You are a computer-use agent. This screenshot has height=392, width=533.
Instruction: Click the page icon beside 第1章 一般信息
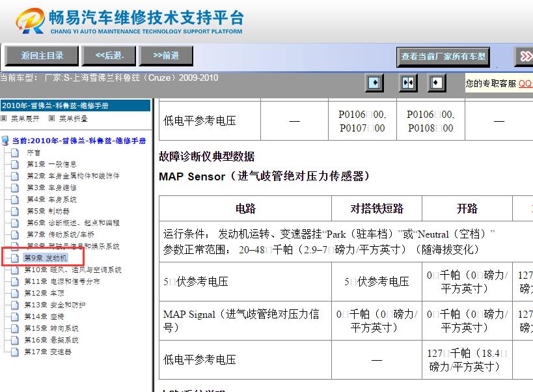point(14,164)
